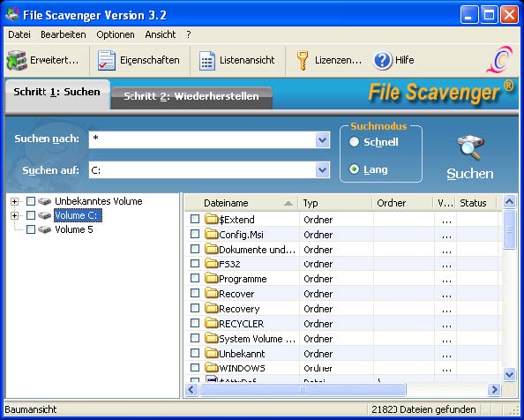The height and width of the screenshot is (420, 524).
Task: Open the Optionen menu
Action: click(x=116, y=34)
